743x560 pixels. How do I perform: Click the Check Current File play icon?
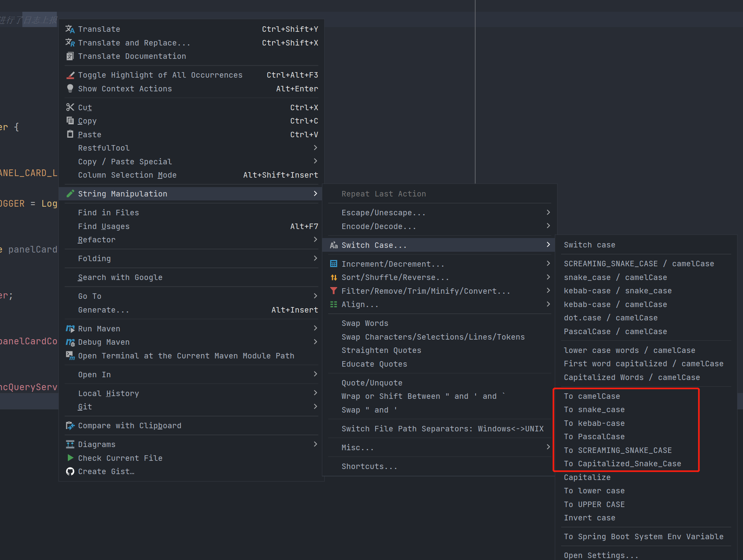click(70, 458)
